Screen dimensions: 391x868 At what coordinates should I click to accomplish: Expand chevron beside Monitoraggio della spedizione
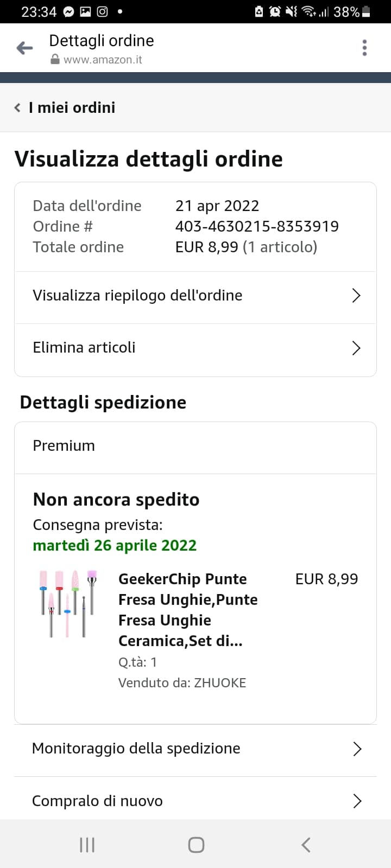[357, 749]
